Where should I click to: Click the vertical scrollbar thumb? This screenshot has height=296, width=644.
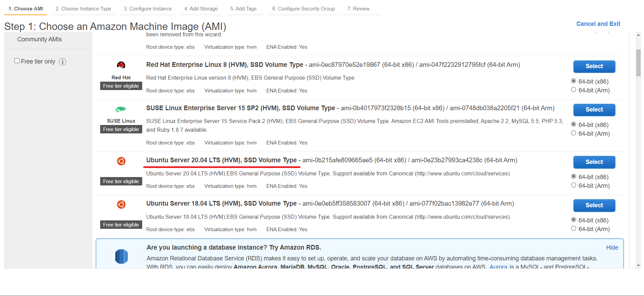(638, 63)
